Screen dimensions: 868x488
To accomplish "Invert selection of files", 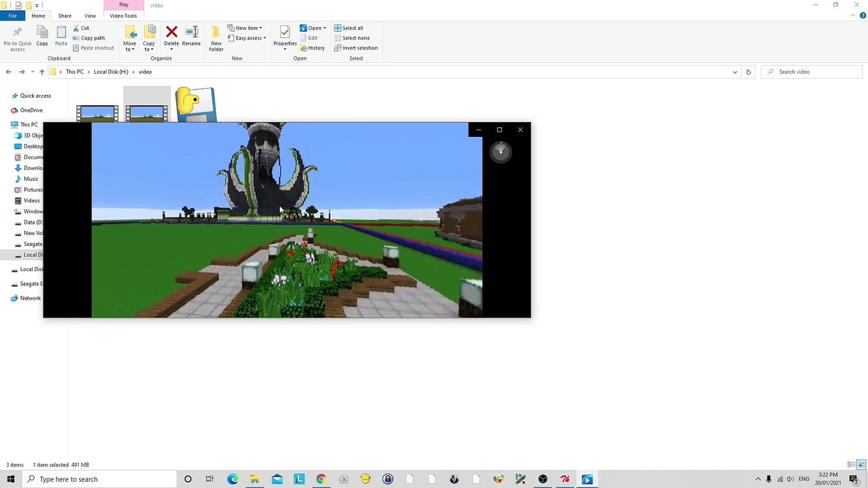I will pos(355,48).
